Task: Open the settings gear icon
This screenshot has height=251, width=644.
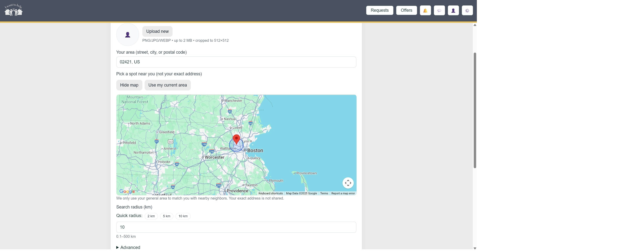Action: 467,10
